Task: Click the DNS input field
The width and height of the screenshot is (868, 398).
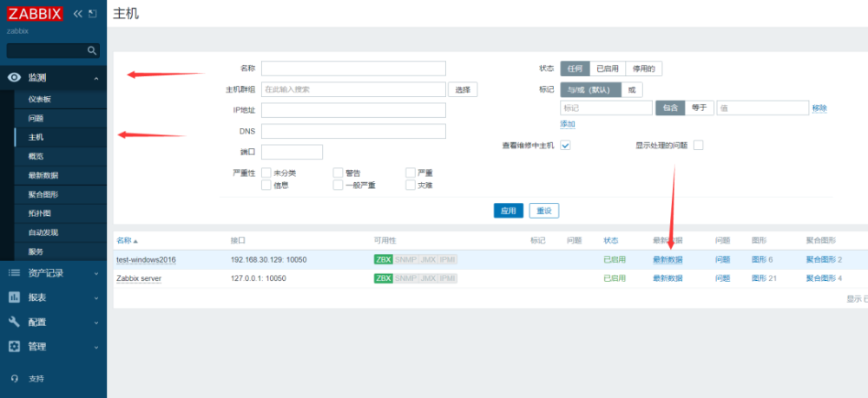Action: click(353, 131)
